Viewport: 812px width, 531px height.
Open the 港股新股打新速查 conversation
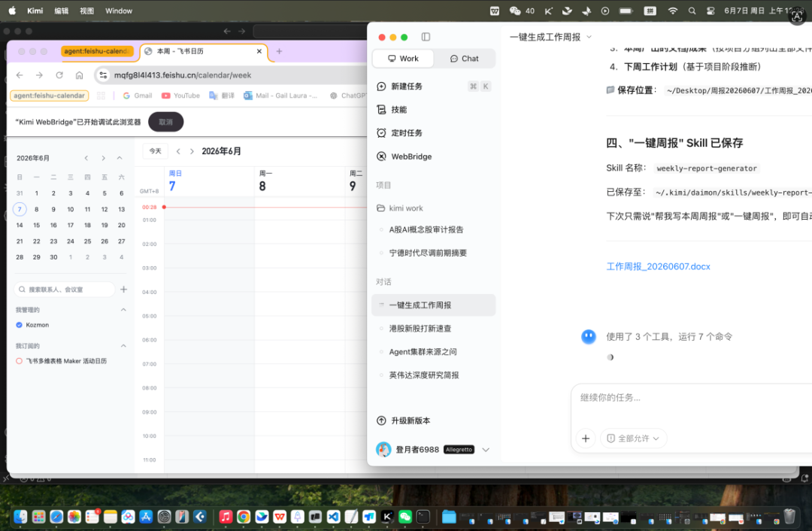(x=434, y=329)
